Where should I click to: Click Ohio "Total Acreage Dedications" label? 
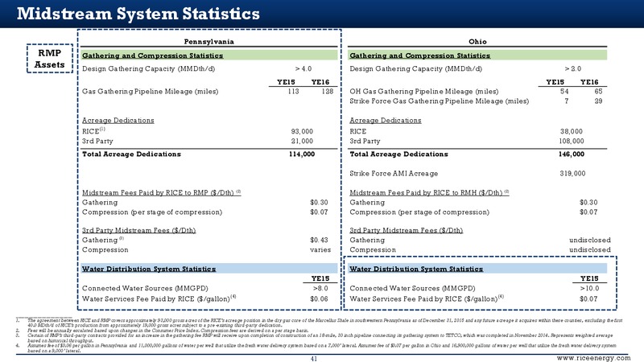pyautogui.click(x=398, y=154)
